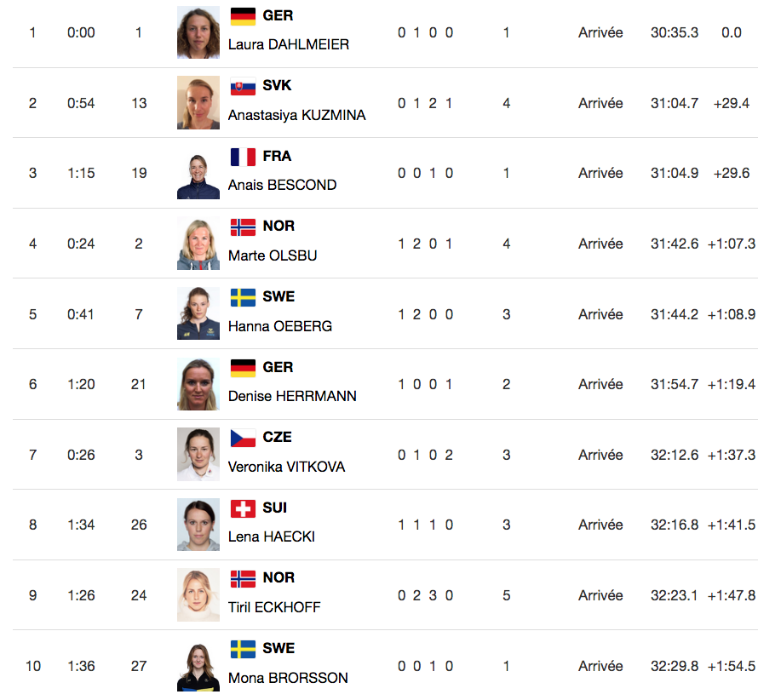Open Anastasiya KUZMINA's portrait thumbnail
The width and height of the screenshot is (758, 700).
click(198, 102)
